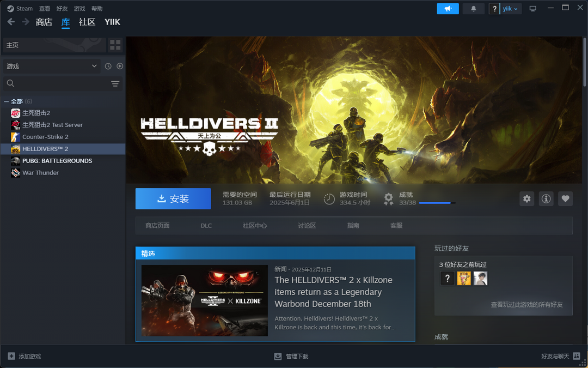Add HELLDIVERS 2 to favorites heart
The width and height of the screenshot is (588, 368).
pyautogui.click(x=565, y=199)
